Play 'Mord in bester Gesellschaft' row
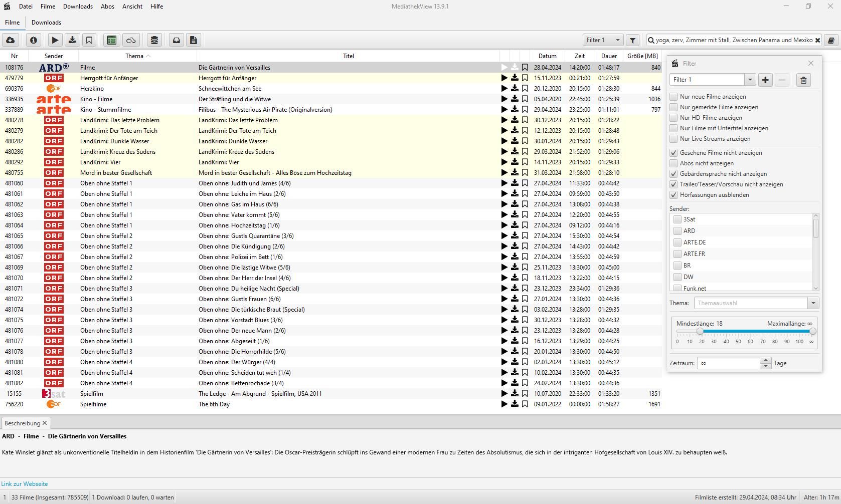Image resolution: width=841 pixels, height=504 pixels. click(504, 173)
